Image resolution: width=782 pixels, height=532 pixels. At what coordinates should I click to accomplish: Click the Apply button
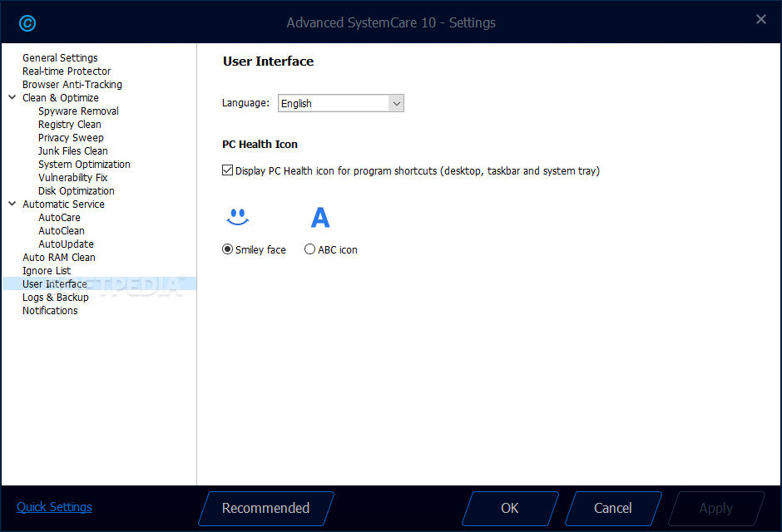(x=715, y=508)
